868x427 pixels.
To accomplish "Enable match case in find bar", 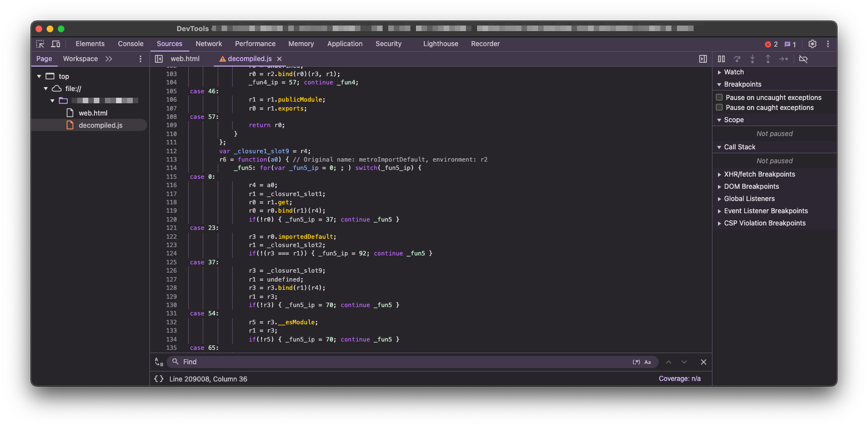I will [x=648, y=362].
